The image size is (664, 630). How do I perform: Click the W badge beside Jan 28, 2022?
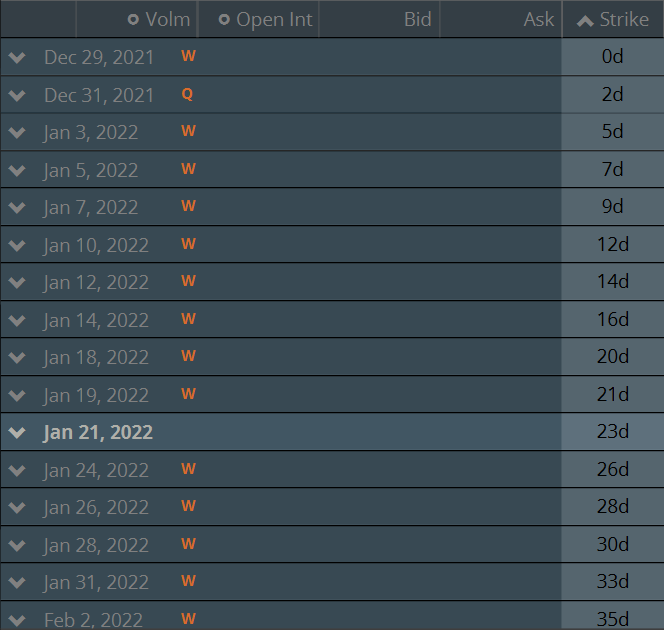click(188, 545)
